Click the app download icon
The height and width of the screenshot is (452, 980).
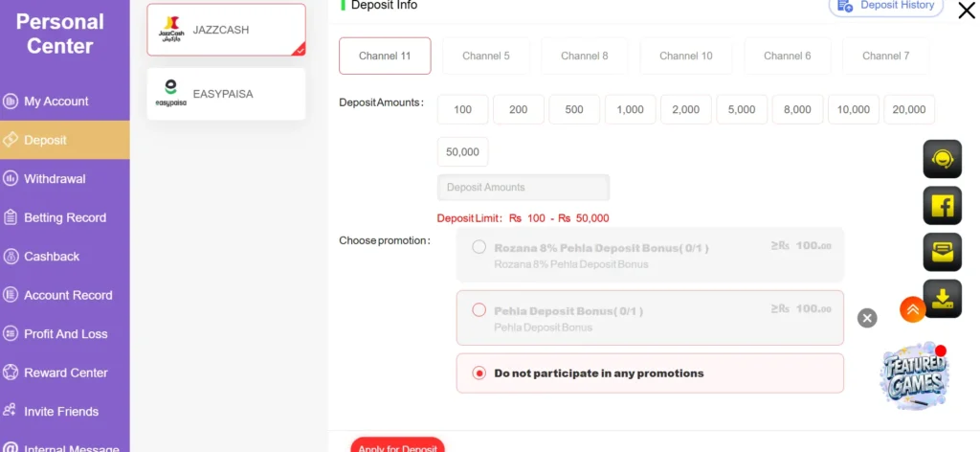pos(942,299)
